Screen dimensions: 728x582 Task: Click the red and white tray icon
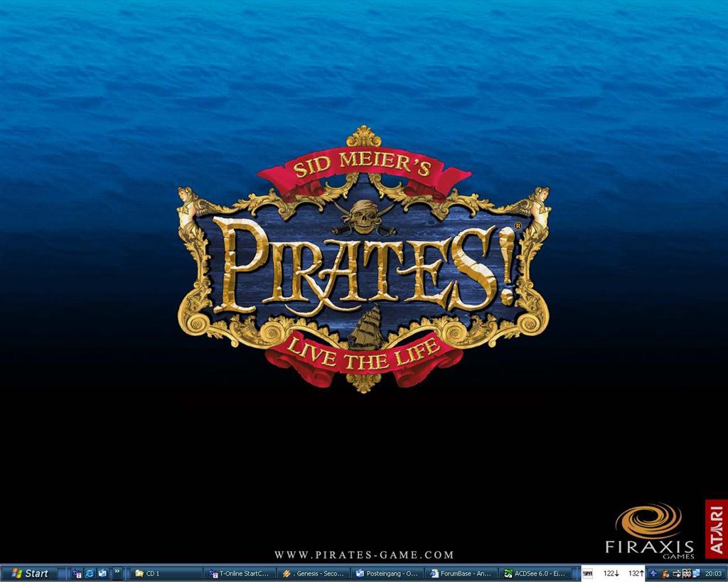click(x=687, y=573)
